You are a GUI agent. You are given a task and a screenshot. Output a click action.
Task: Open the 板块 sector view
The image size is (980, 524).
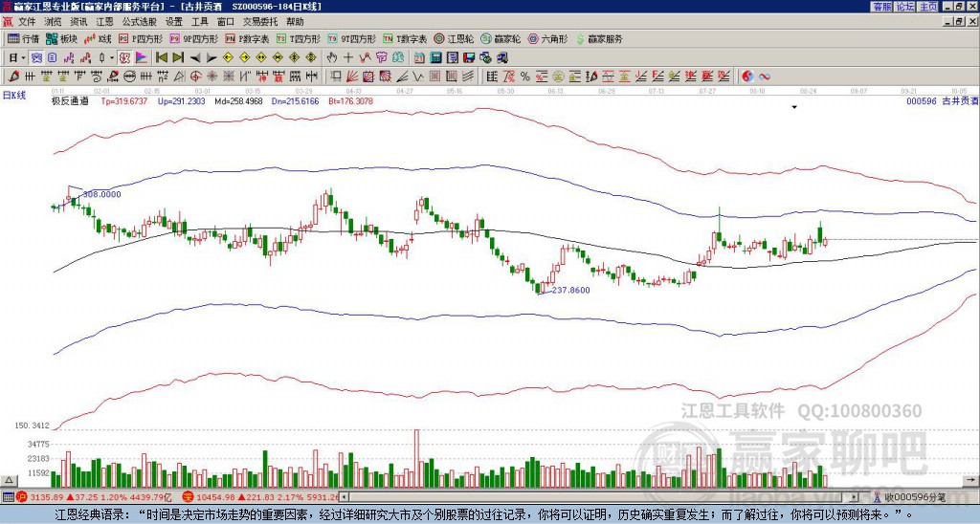(62, 38)
